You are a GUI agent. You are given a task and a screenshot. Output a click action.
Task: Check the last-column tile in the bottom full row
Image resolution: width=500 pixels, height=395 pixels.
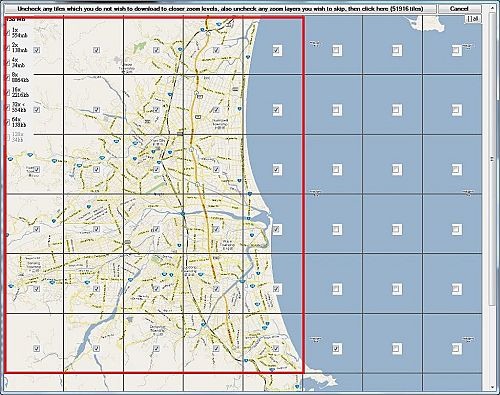coord(456,349)
